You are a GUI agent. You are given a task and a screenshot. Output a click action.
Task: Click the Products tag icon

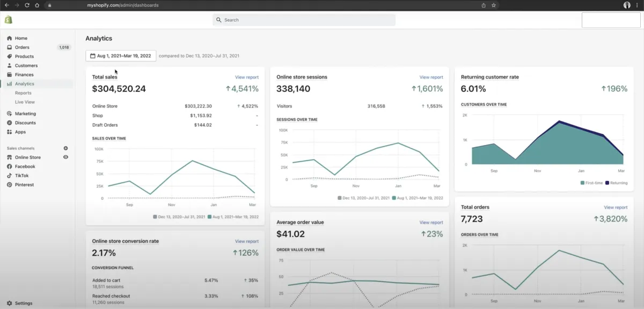(10, 56)
